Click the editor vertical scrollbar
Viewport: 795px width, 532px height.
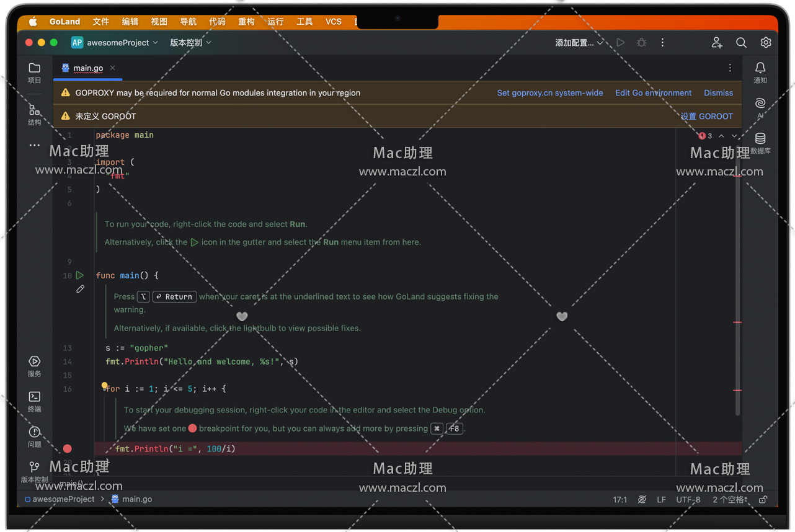(x=737, y=279)
